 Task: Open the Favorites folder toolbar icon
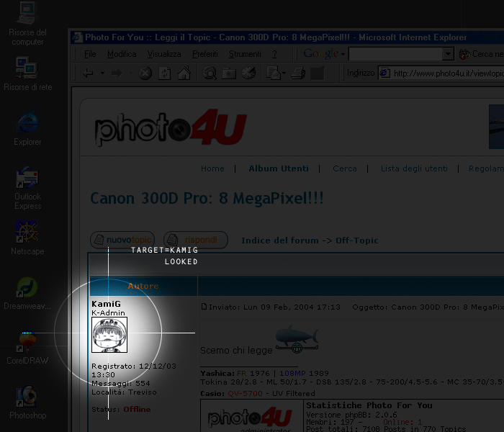229,73
